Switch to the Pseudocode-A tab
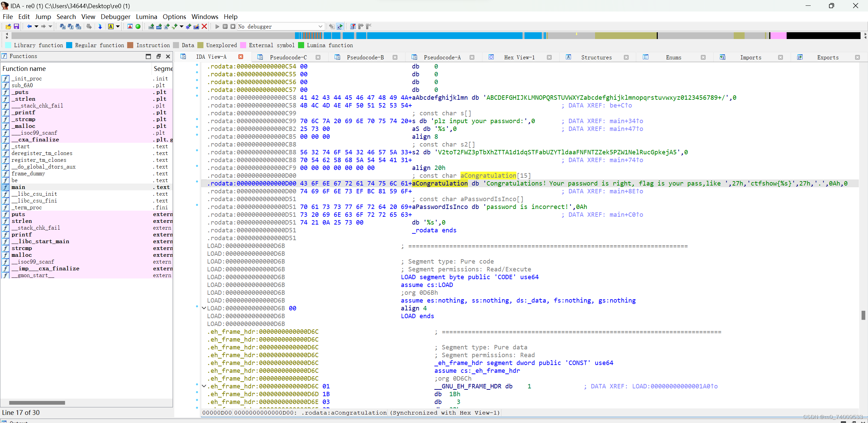This screenshot has width=868, height=423. [x=442, y=57]
